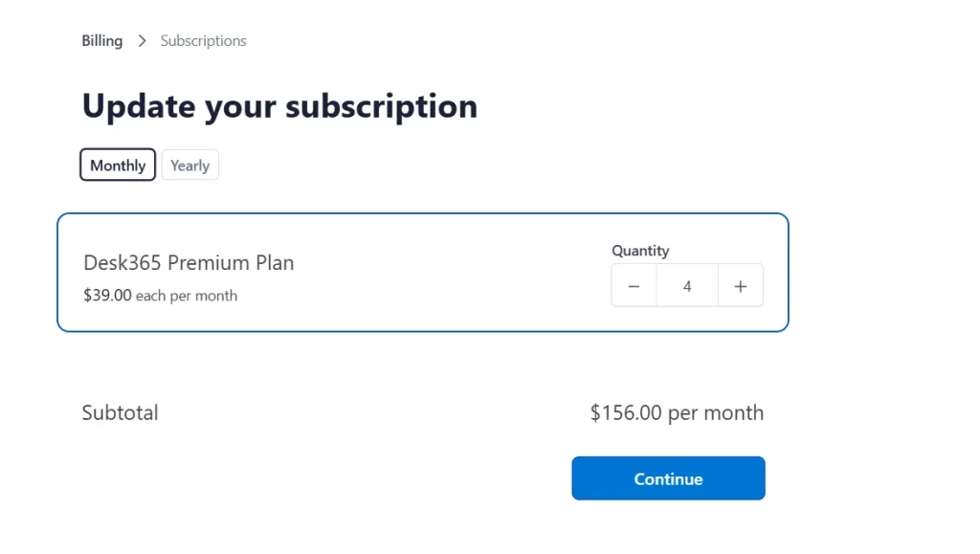Screen dimensions: 980x554
Task: Click the arrow between Billing and Subscriptions
Action: tap(141, 41)
